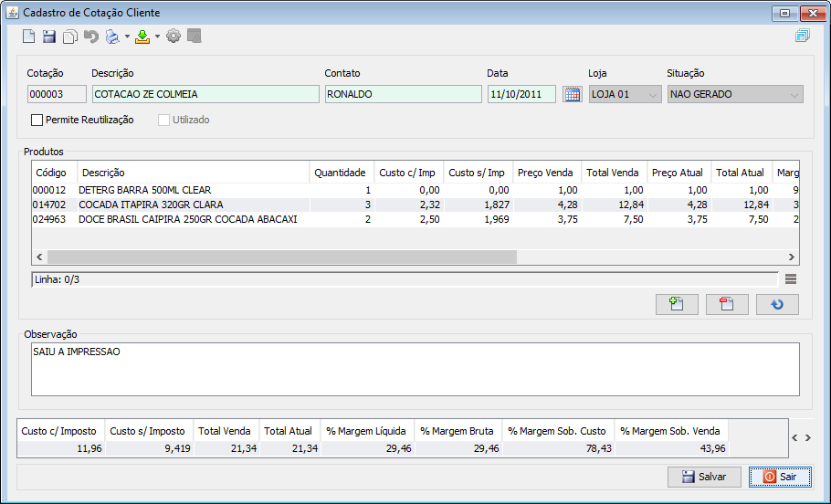Click the Sair button
The width and height of the screenshot is (831, 504).
coord(780,477)
